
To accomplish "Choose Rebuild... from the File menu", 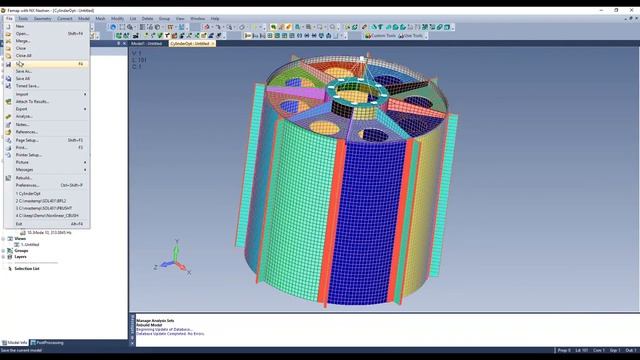I will pos(47,178).
